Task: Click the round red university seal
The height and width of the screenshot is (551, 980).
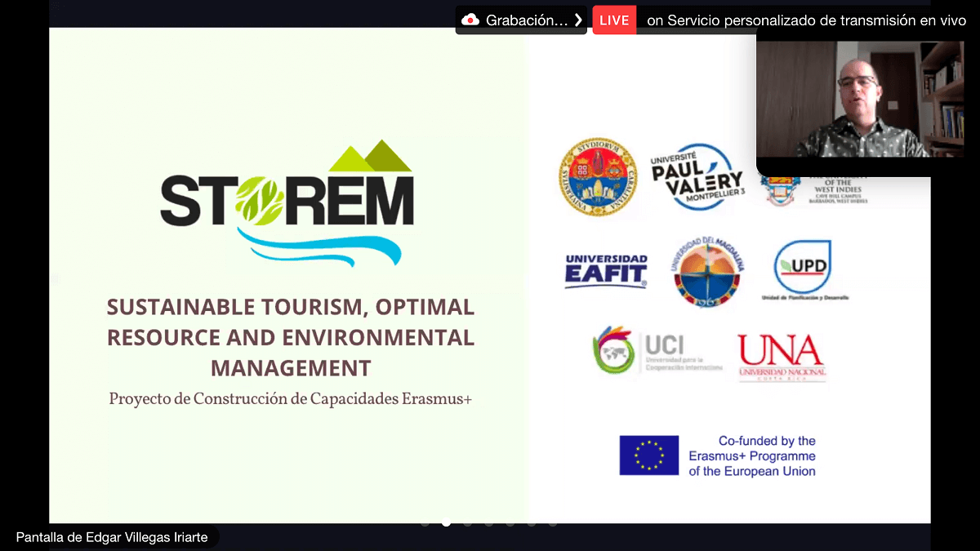Action: [598, 176]
